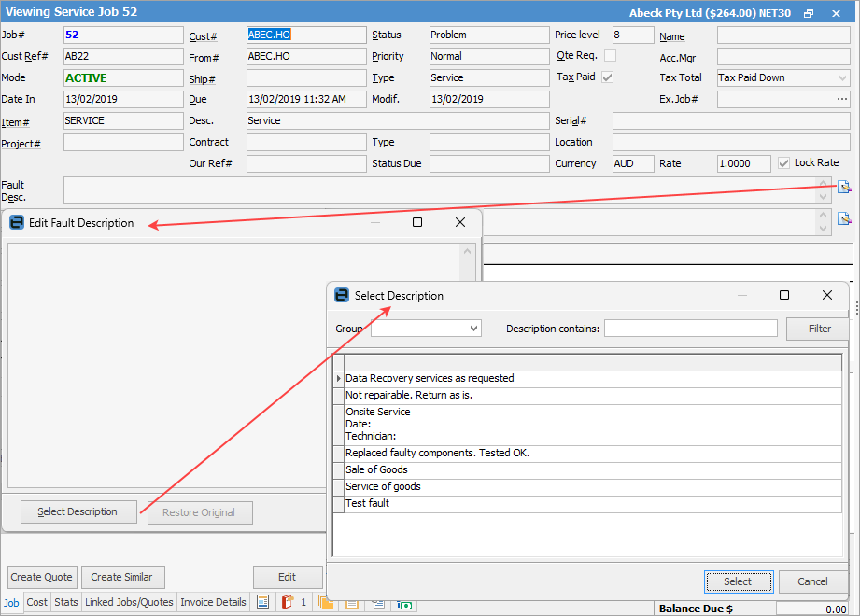The width and height of the screenshot is (860, 616).
Task: Open the document preview icon beside Invoice Details
Action: (263, 603)
